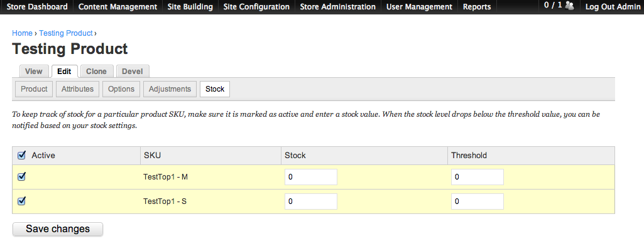The image size is (644, 241).
Task: Follow the Home breadcrumb link
Action: (x=22, y=33)
